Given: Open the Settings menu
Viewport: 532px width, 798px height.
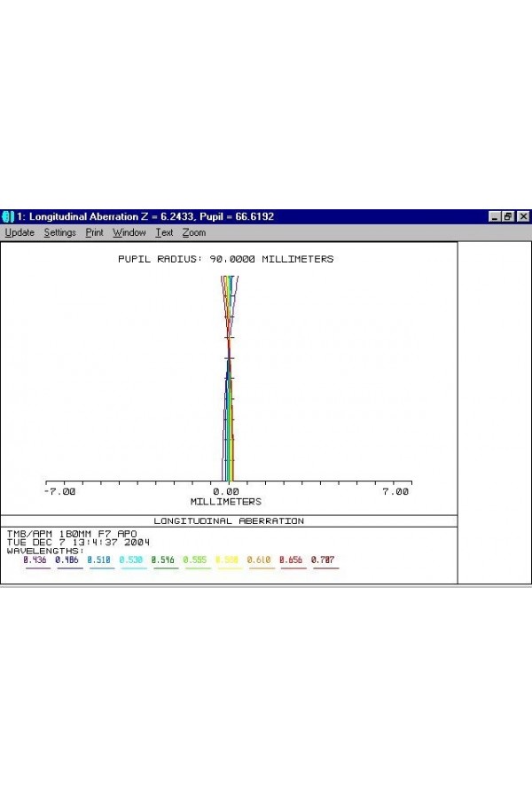Looking at the screenshot, I should [60, 233].
